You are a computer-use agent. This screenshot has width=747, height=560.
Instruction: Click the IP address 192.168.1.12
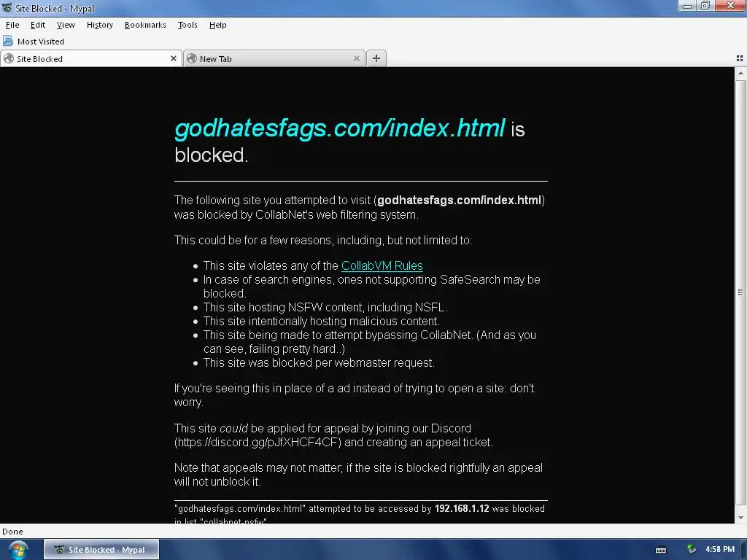pyautogui.click(x=462, y=508)
